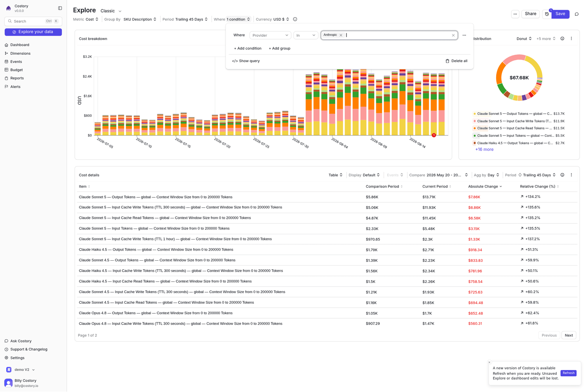Toggle the Where 1 condition filter
Image resolution: width=586 pixels, height=392 pixels.
[x=238, y=19]
